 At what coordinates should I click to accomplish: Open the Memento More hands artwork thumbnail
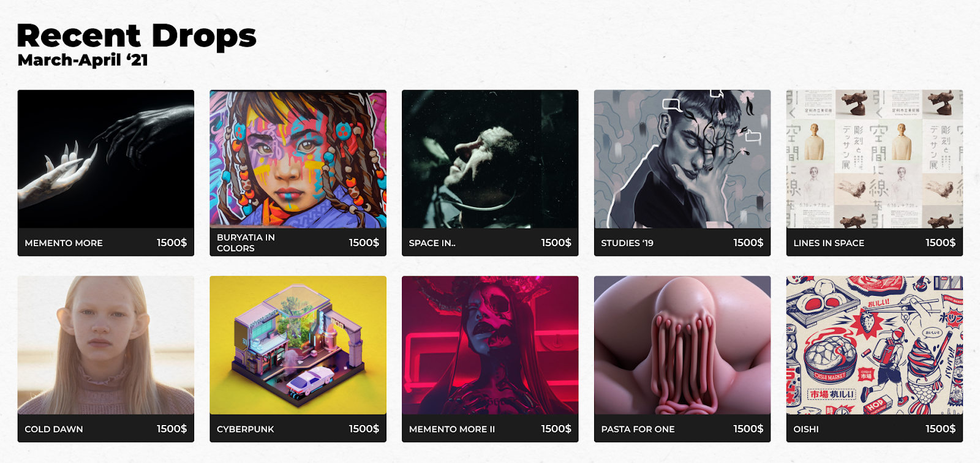point(106,159)
